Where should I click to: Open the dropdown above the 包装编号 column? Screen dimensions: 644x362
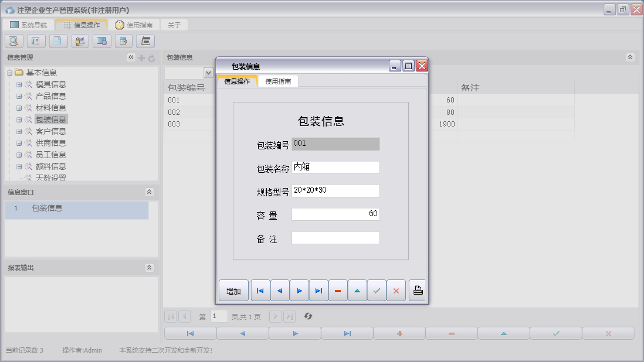(x=208, y=73)
